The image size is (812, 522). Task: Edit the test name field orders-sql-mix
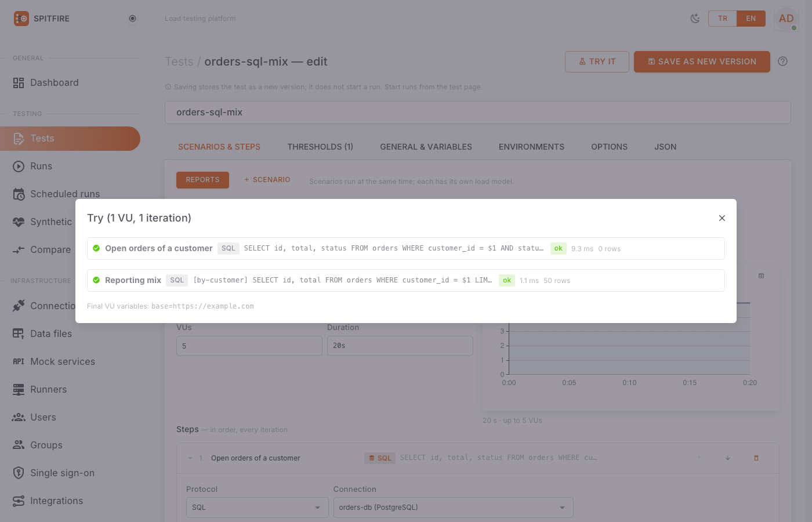[478, 113]
